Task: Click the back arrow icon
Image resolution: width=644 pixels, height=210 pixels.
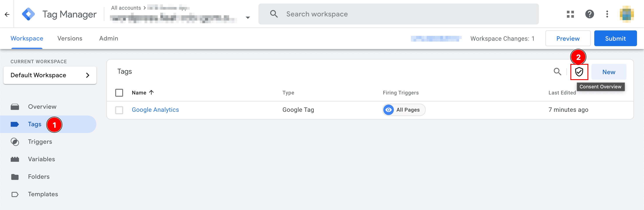Action: 7,14
